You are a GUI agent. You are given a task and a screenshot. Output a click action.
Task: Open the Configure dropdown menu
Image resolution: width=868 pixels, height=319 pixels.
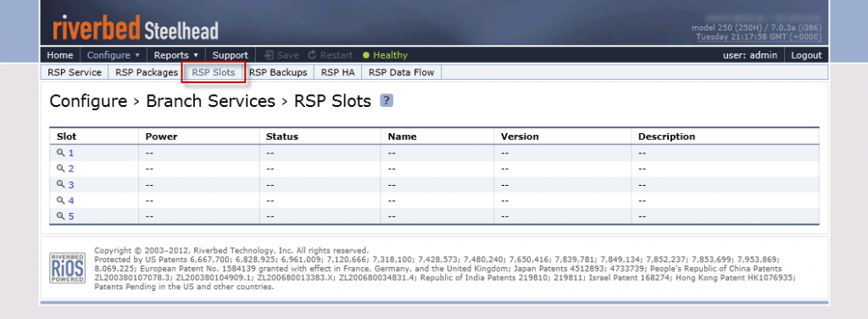click(114, 55)
